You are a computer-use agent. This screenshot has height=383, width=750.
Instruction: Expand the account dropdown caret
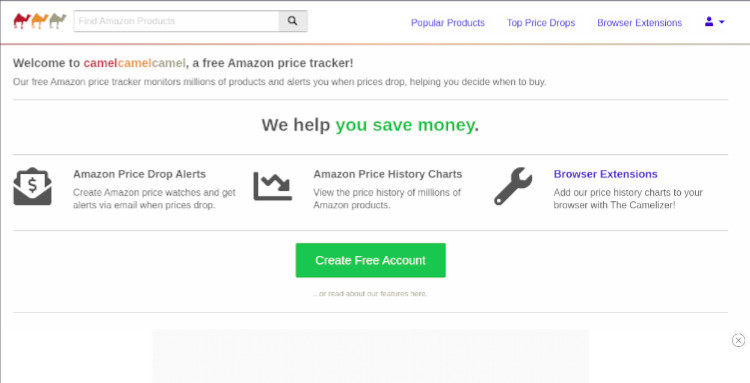(x=722, y=22)
